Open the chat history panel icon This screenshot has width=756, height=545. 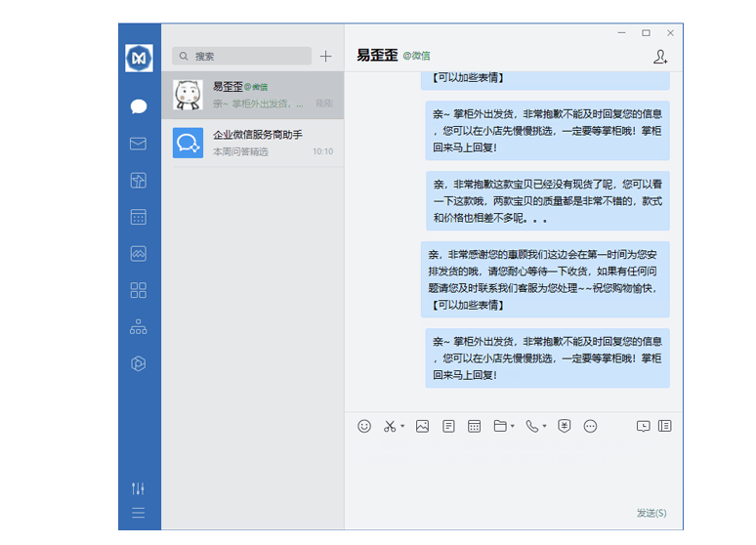click(665, 427)
